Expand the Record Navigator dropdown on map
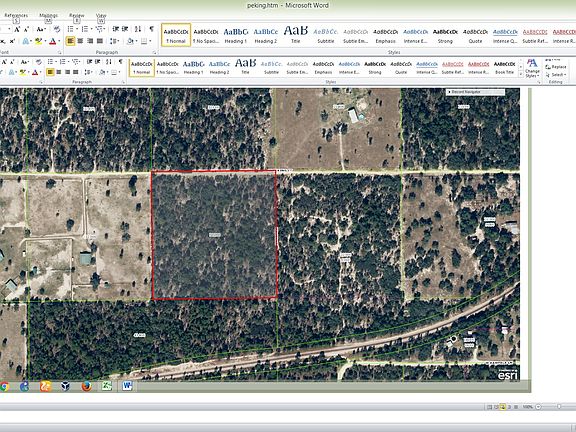This screenshot has width=576, height=432. point(475,92)
